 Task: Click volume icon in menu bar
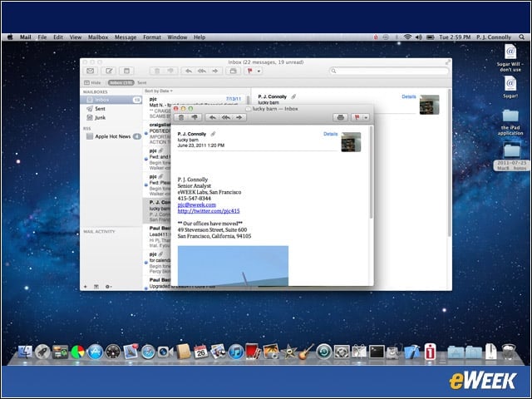click(419, 37)
